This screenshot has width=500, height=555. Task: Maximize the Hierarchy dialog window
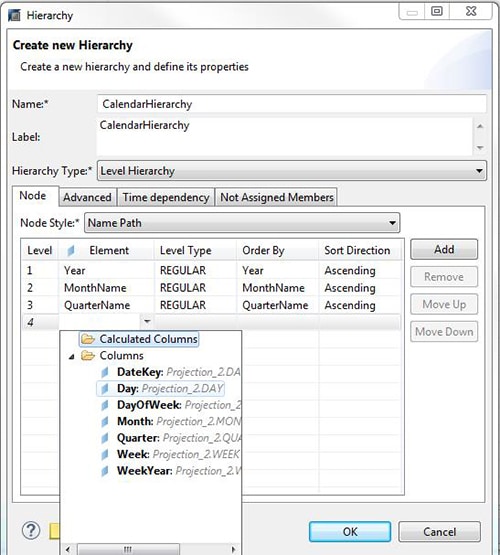(437, 11)
